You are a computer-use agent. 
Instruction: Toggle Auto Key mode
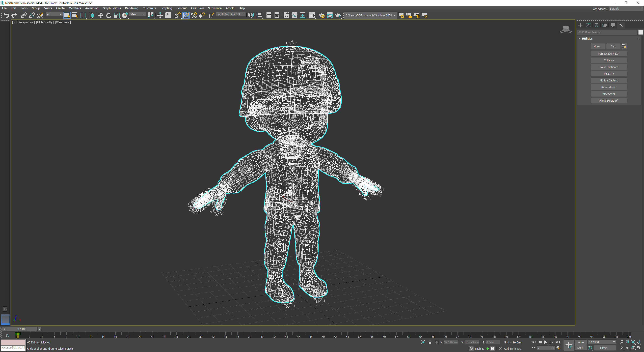[581, 342]
